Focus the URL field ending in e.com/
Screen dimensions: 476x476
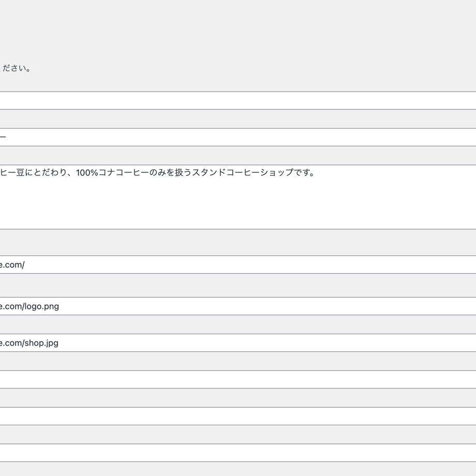pyautogui.click(x=238, y=264)
